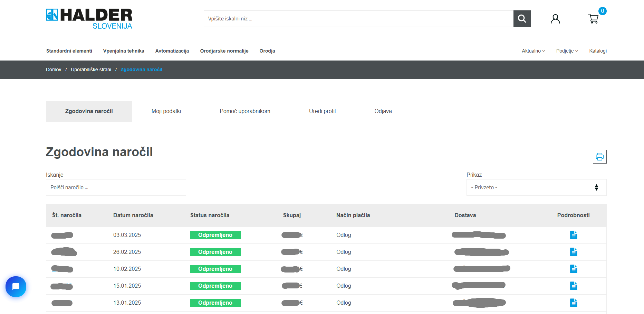Switch to the Uredi profil tab
644x314 pixels.
(322, 111)
